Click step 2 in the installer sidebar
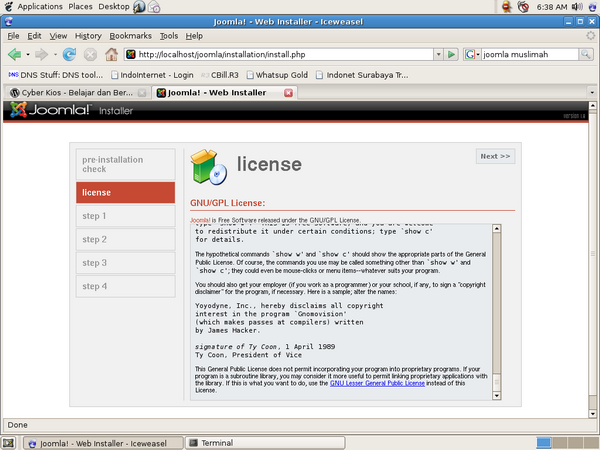This screenshot has width=600, height=450. pos(126,239)
